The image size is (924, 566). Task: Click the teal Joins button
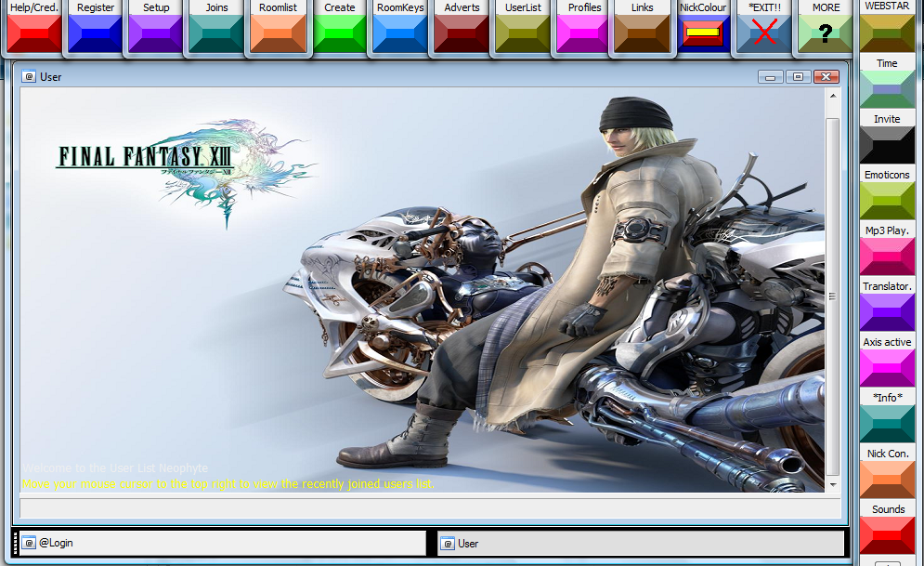tap(217, 33)
